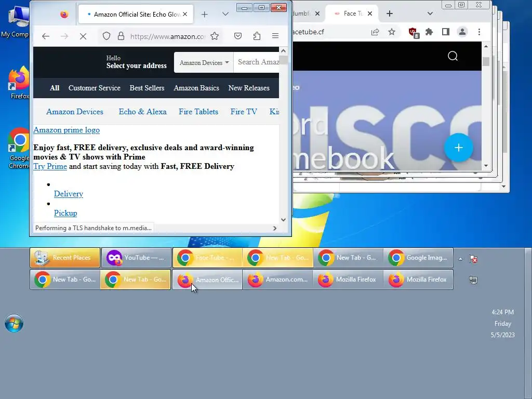Click the Search Amazon input field
Viewport: 532px width, 399px height.
(258, 62)
